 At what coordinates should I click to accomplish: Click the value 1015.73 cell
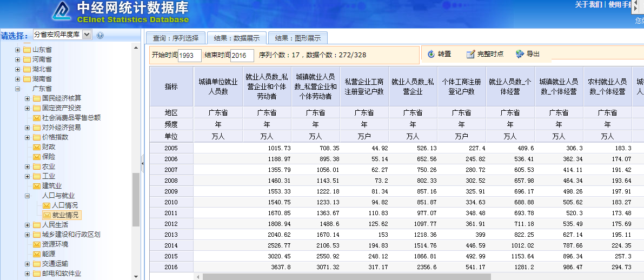(267, 148)
